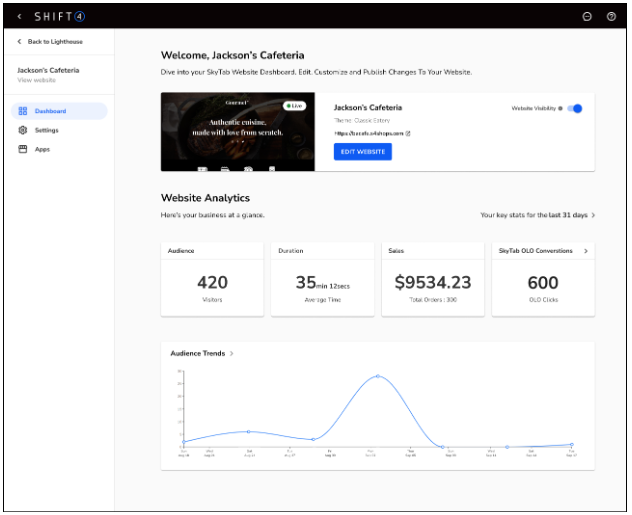Open the Sales stat card
The image size is (632, 515).
(x=434, y=282)
